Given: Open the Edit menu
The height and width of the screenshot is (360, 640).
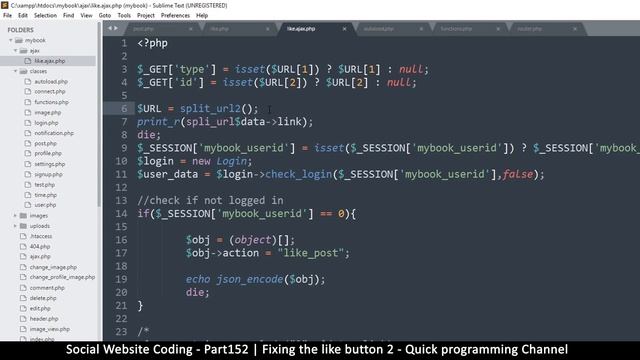Looking at the screenshot, I should 23,16.
